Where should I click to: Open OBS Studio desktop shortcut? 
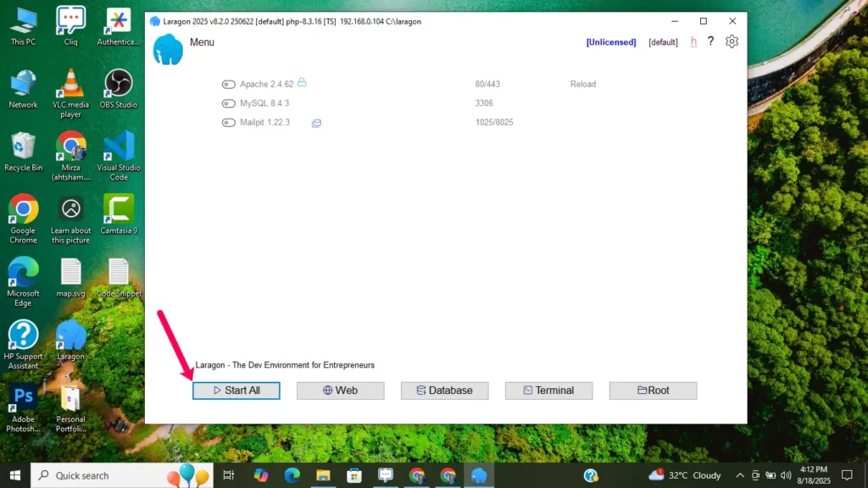(x=119, y=84)
